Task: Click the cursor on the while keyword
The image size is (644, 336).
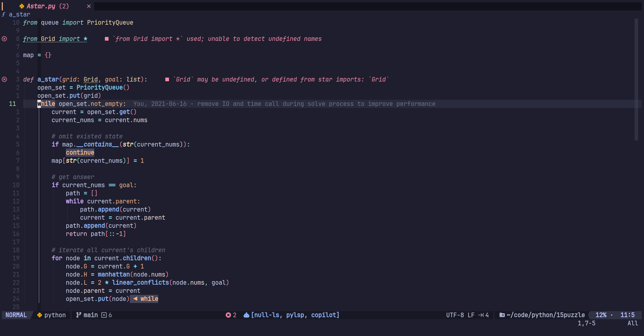Action: [39, 104]
